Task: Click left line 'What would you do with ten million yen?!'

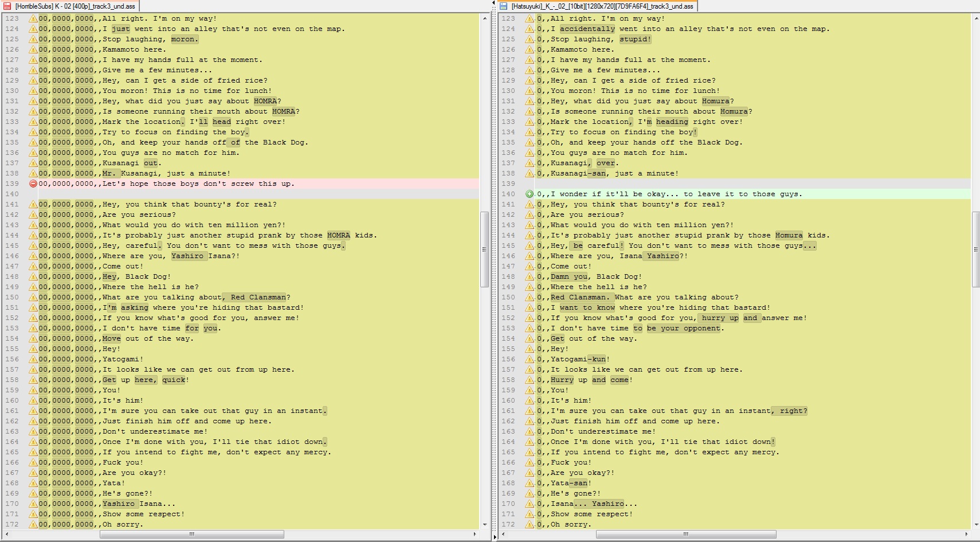Action: click(x=194, y=225)
